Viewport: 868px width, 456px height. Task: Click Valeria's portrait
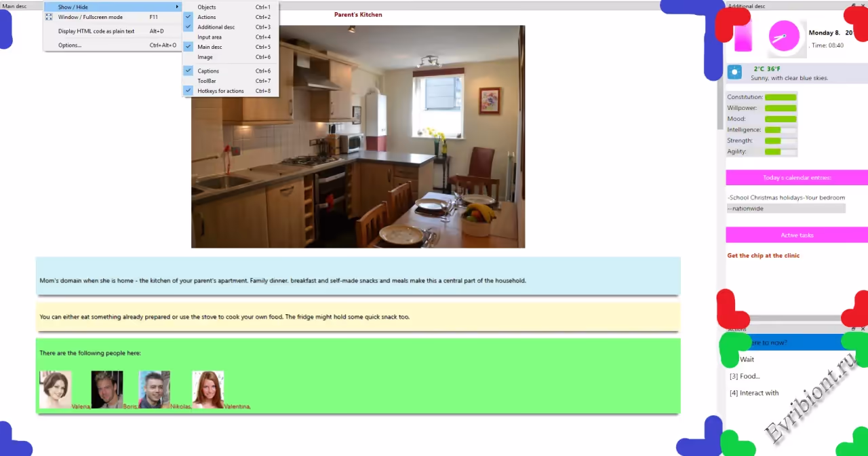pyautogui.click(x=55, y=389)
